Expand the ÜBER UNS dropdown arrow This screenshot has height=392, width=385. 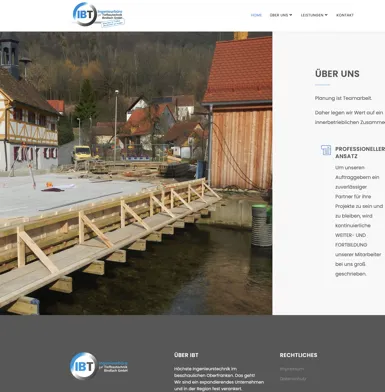click(291, 15)
